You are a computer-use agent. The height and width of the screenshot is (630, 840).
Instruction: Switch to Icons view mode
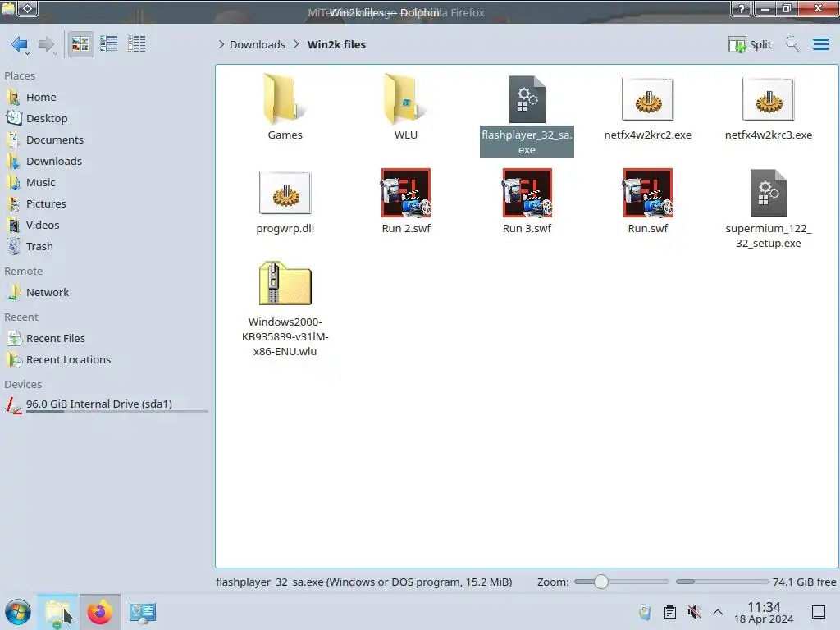point(80,44)
